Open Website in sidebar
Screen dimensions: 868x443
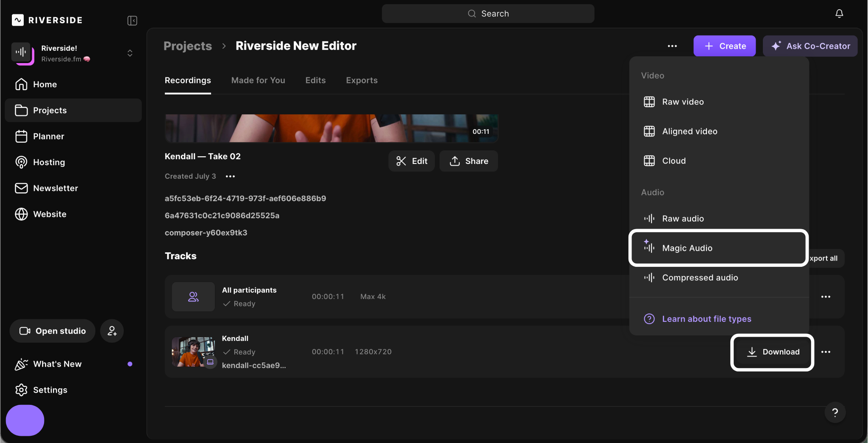[73, 214]
